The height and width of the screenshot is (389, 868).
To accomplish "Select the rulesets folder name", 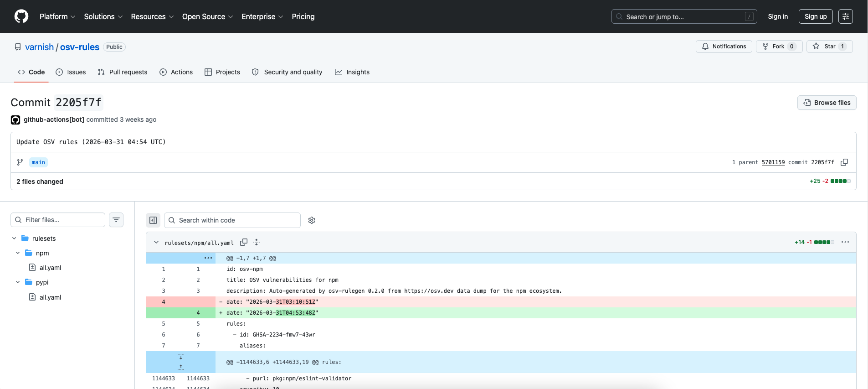I will 44,239.
